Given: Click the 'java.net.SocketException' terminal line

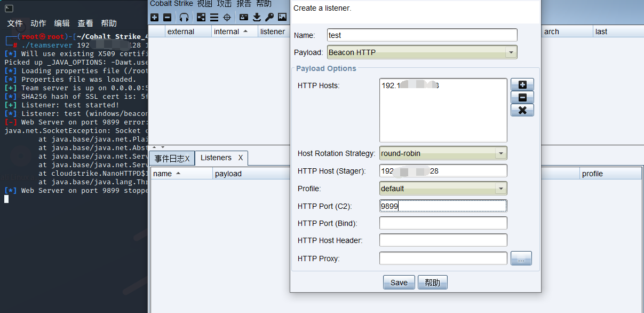Looking at the screenshot, I should click(76, 131).
